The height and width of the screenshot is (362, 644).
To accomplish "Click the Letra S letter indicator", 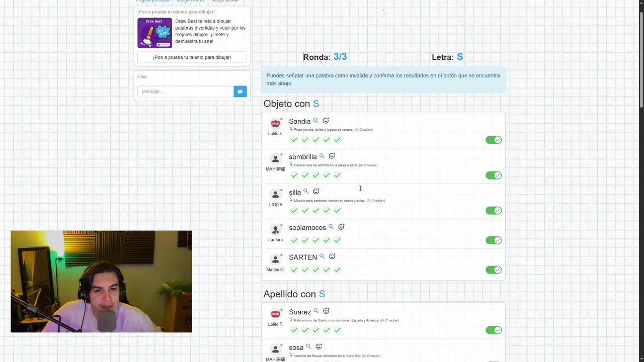I will coord(447,57).
